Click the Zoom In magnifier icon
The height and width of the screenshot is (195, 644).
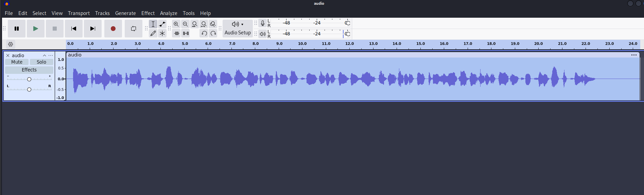coord(176,24)
